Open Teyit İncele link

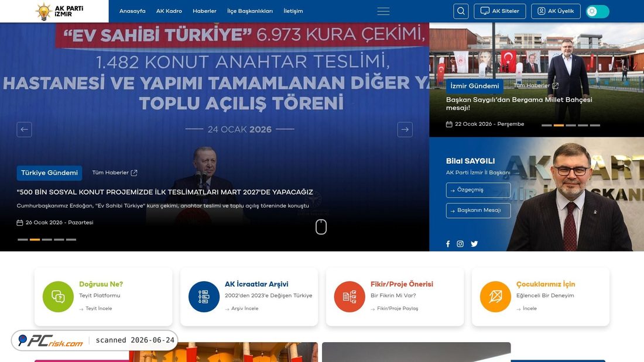95,308
